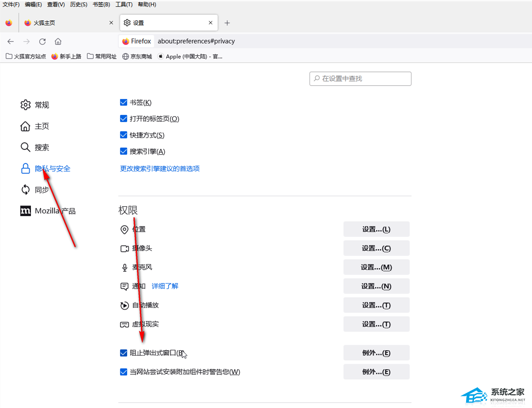Open Mozilla 产品 from the sidebar
The image size is (532, 408).
(x=48, y=211)
